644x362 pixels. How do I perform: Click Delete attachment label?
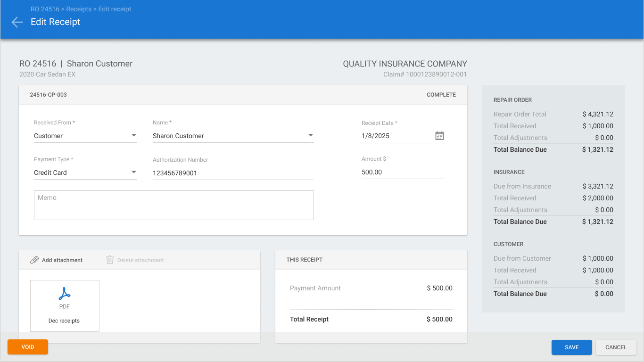(x=140, y=260)
